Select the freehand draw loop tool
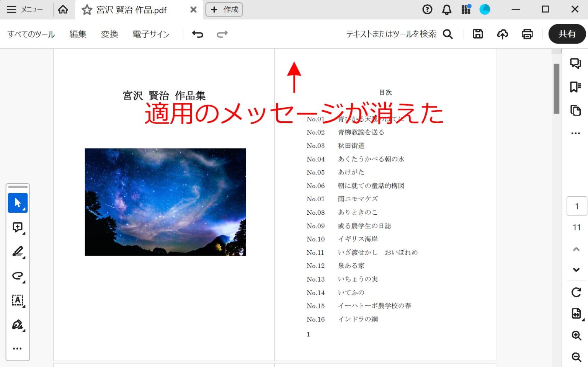Screen dimensions: 588x367 [18, 276]
